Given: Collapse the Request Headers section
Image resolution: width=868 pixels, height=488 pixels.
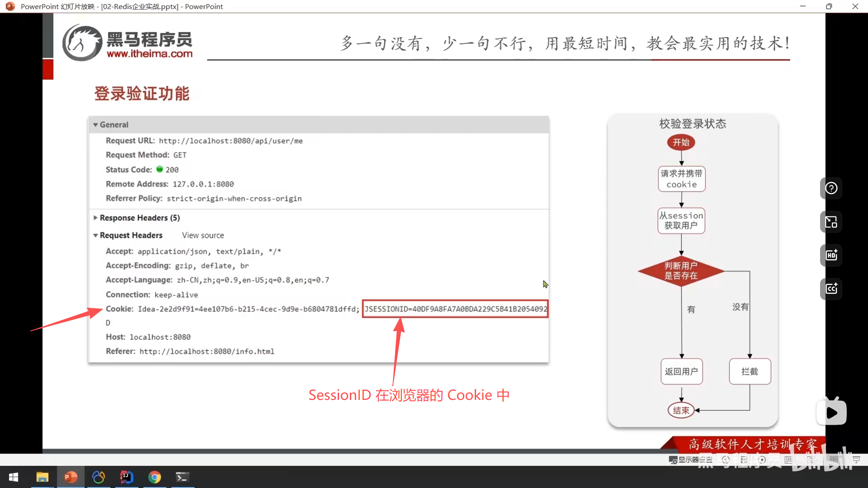Looking at the screenshot, I should tap(95, 235).
